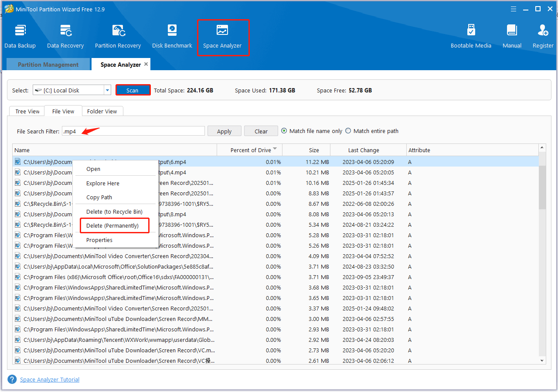Screen dimensions: 558x392
Task: Open Properties from the context menu
Action: tap(116, 240)
